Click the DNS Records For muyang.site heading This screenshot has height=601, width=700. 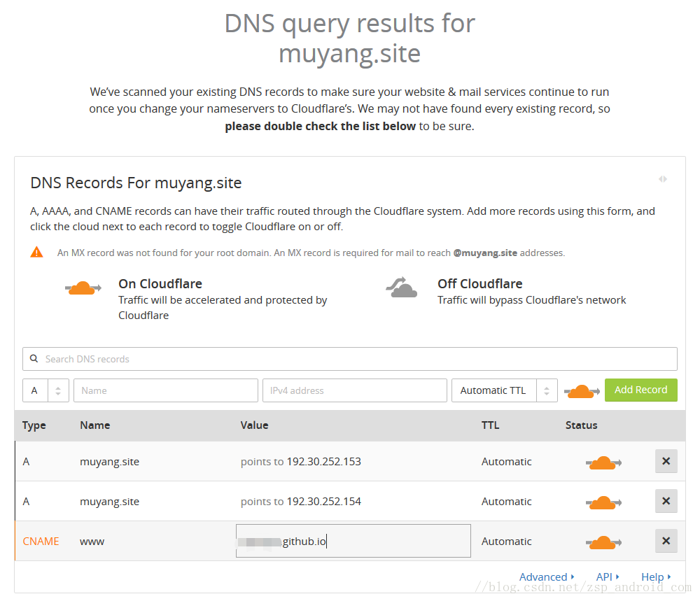click(136, 183)
